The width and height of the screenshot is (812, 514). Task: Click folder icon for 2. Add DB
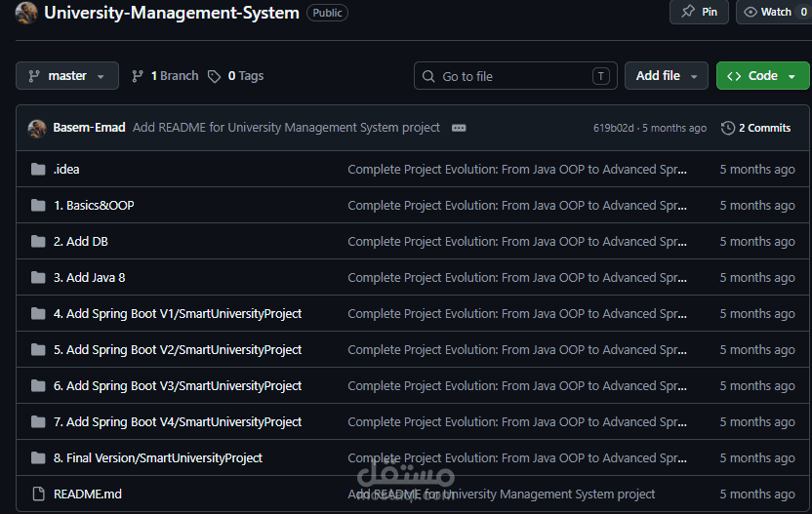click(x=38, y=242)
